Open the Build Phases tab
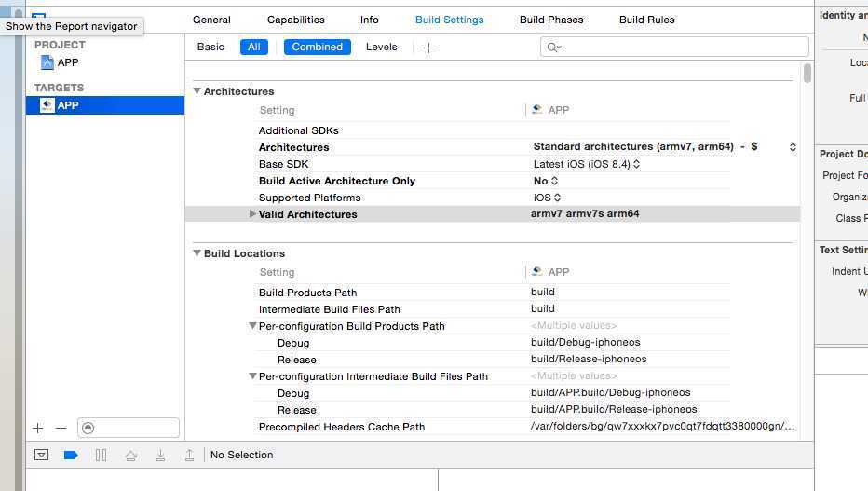This screenshot has width=868, height=491. [x=551, y=20]
